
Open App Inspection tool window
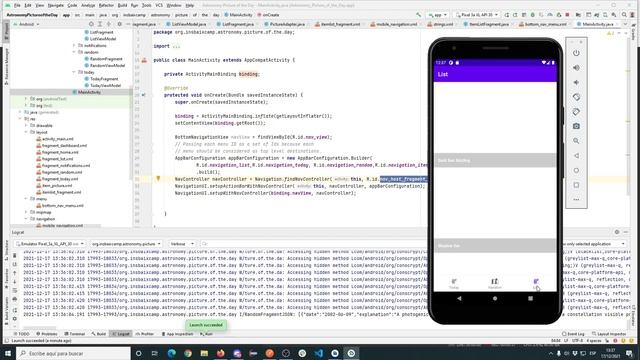[178, 334]
